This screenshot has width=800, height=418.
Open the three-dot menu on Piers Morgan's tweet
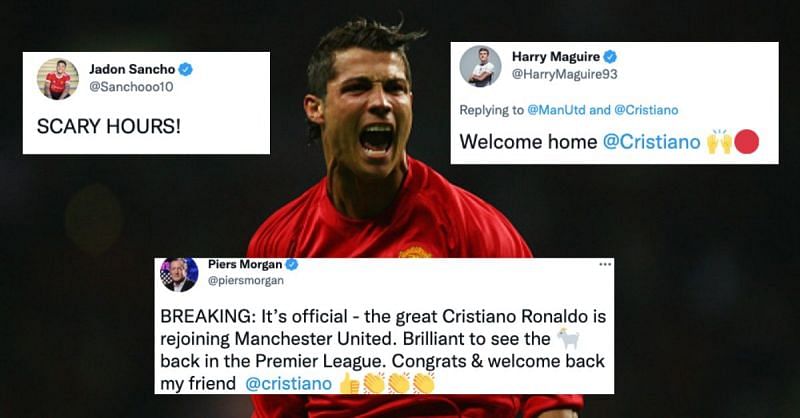(x=605, y=264)
